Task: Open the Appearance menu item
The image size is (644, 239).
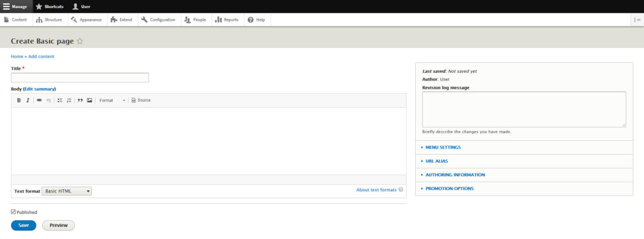Action: click(x=86, y=19)
